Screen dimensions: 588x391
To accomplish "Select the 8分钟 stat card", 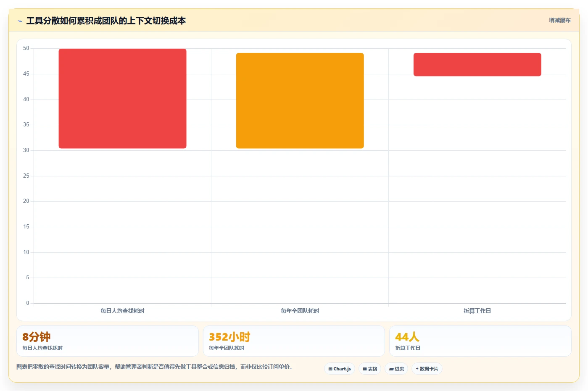I will tap(107, 341).
